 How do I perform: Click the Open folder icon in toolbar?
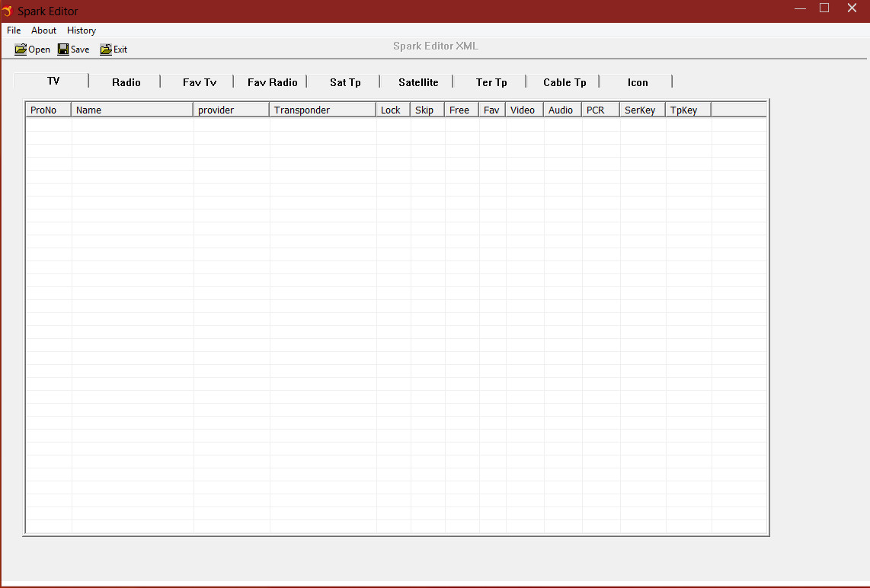pyautogui.click(x=21, y=50)
